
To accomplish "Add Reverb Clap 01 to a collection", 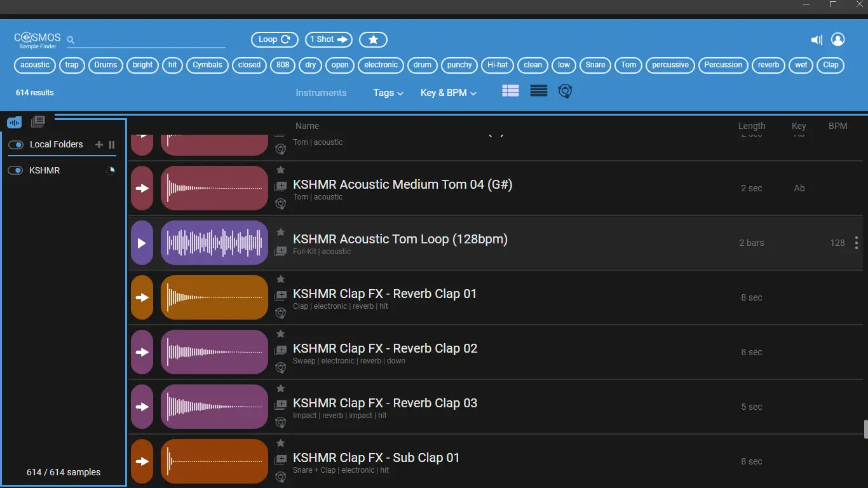I will tap(280, 295).
